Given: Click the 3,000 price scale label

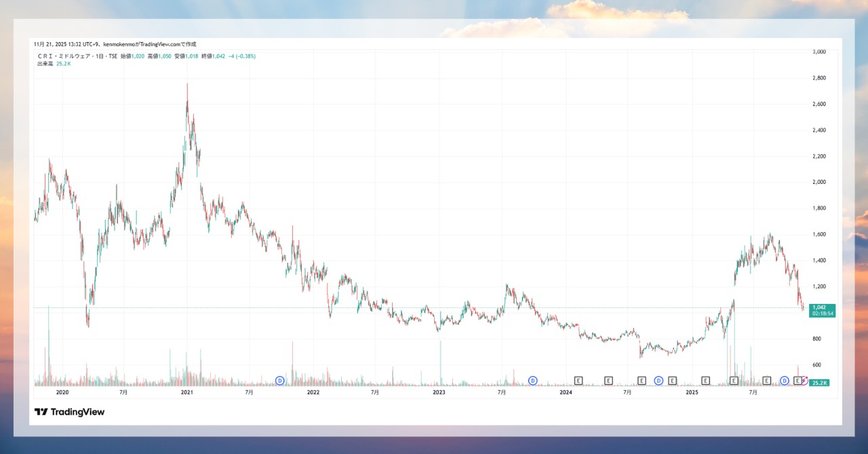Looking at the screenshot, I should [x=818, y=52].
